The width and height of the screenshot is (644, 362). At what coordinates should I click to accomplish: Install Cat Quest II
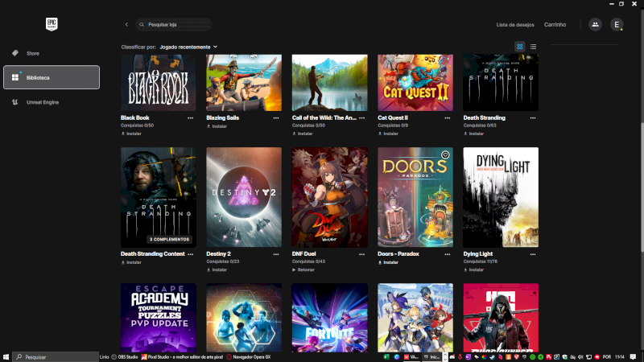(388, 134)
